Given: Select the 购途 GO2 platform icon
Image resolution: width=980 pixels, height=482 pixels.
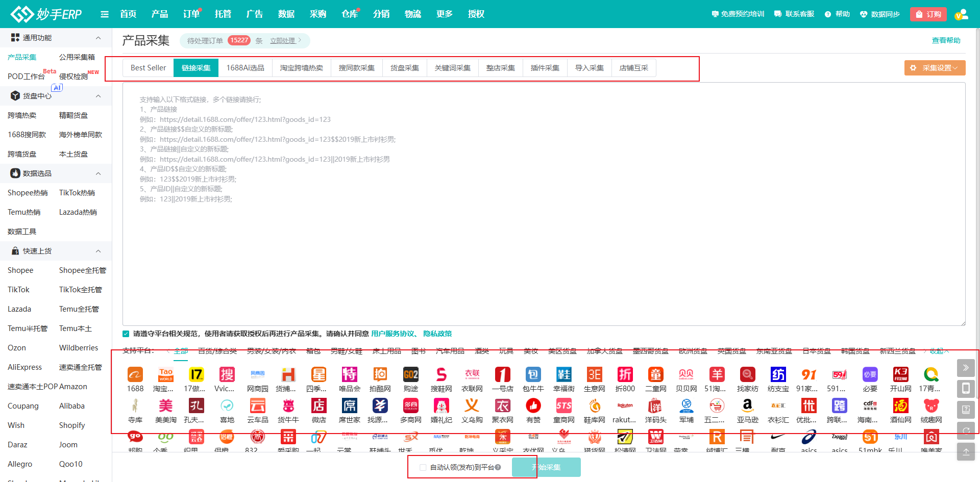Looking at the screenshot, I should click(411, 375).
